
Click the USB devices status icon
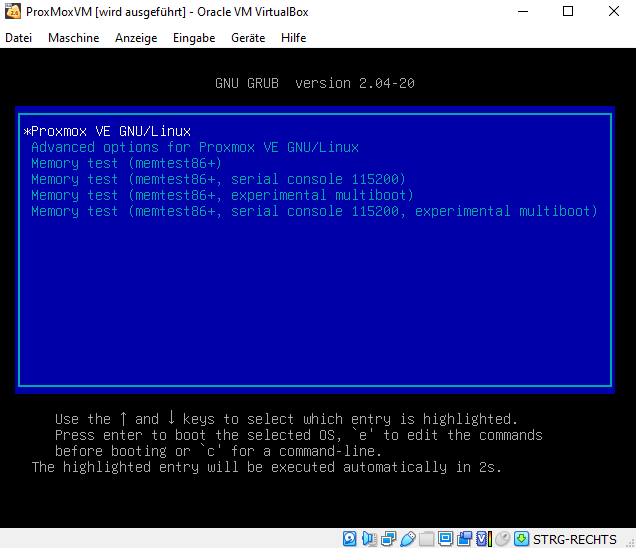pos(408,539)
